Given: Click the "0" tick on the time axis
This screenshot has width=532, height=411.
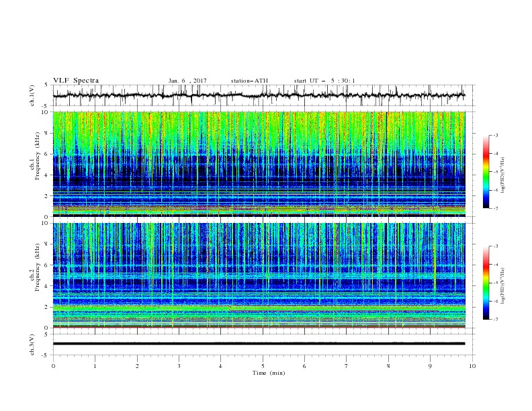Looking at the screenshot, I should tap(53, 366).
